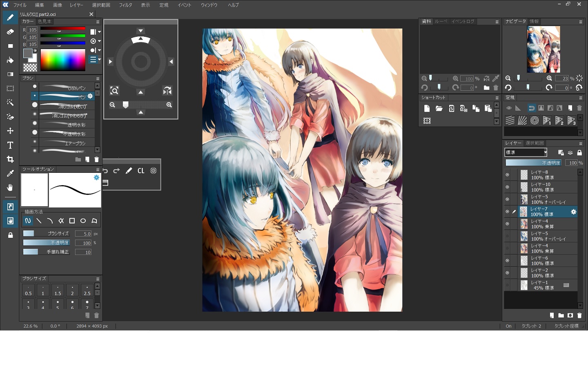Open the ショートカット panel menu

click(x=497, y=98)
